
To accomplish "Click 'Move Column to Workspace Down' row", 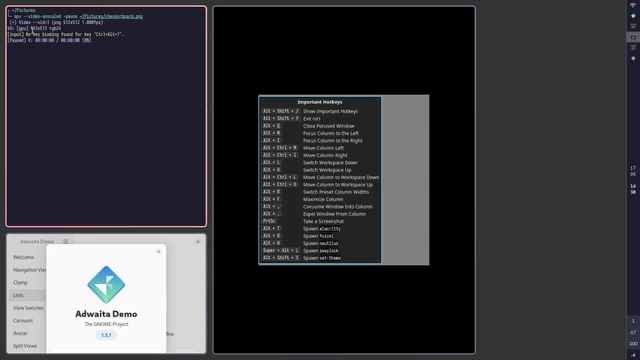I will pyautogui.click(x=320, y=177).
